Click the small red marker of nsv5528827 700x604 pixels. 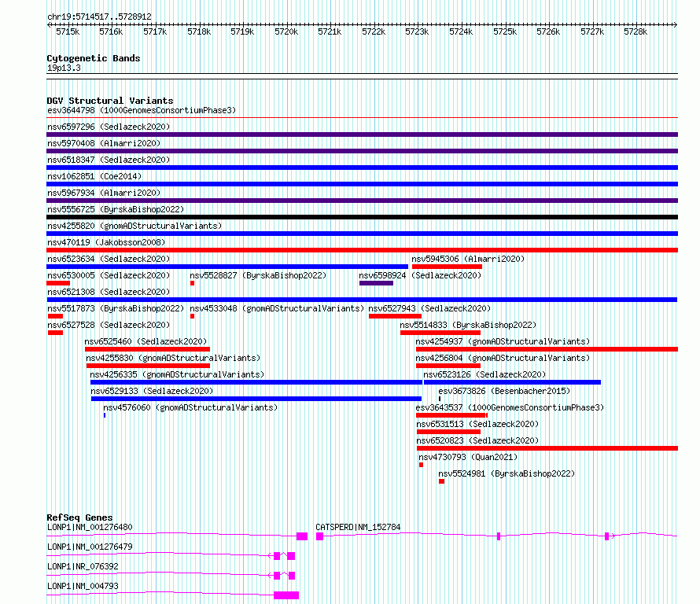(x=193, y=283)
